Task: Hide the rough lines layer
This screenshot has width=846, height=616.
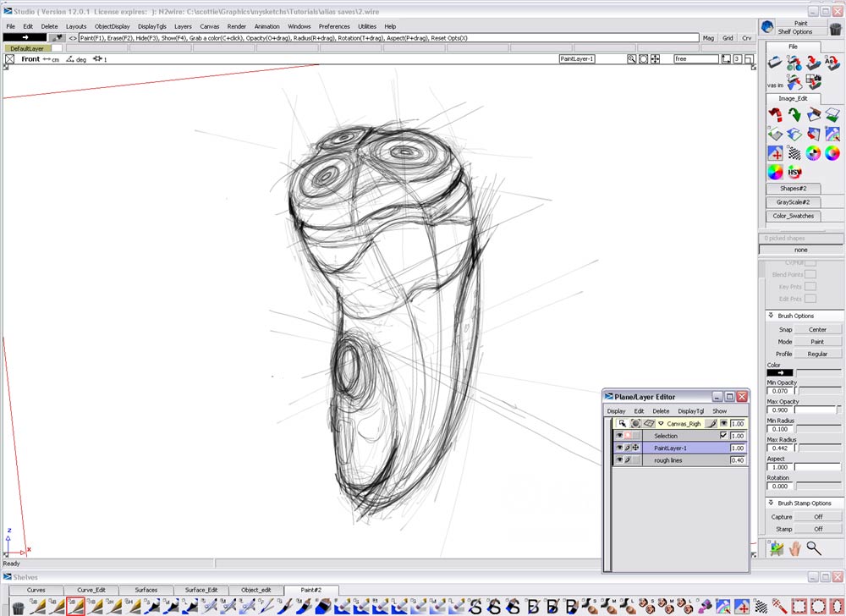Action: point(619,459)
